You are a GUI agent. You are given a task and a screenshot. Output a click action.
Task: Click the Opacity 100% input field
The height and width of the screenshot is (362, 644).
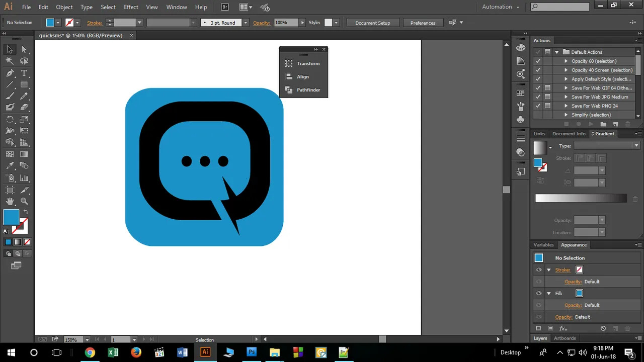286,23
